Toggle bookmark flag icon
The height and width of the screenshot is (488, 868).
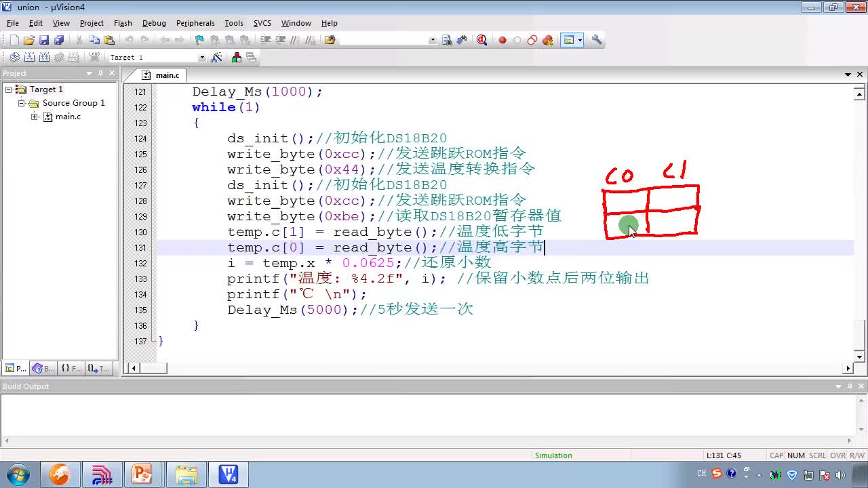point(199,40)
